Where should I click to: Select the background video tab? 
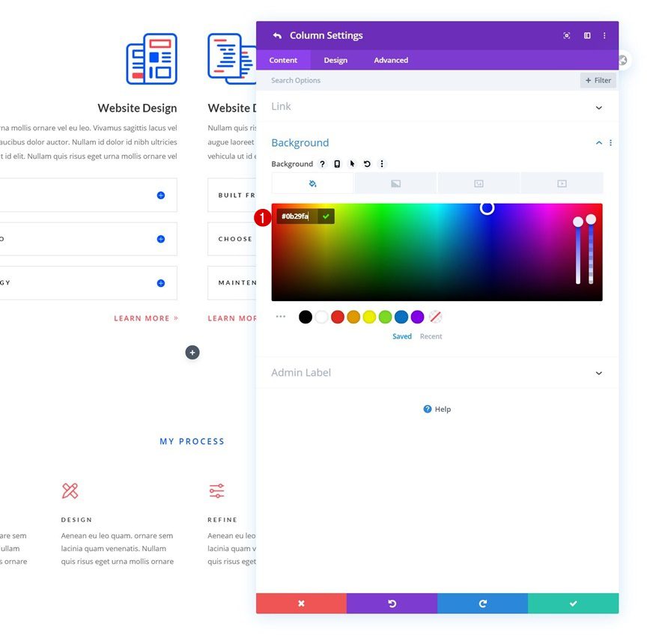[x=562, y=183]
